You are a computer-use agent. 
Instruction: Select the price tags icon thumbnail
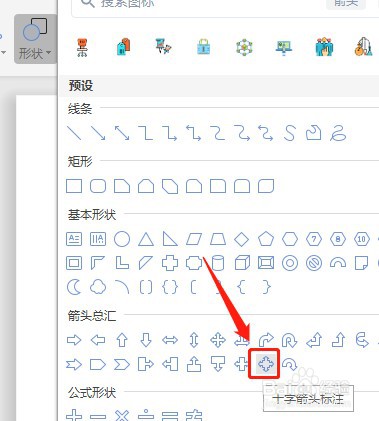[x=123, y=47]
